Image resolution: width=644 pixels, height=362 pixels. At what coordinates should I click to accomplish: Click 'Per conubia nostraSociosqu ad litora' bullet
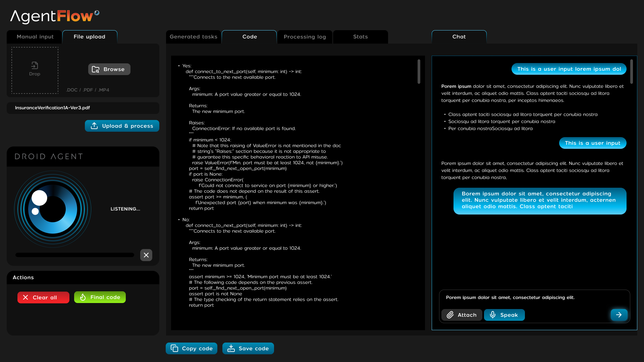(490, 129)
